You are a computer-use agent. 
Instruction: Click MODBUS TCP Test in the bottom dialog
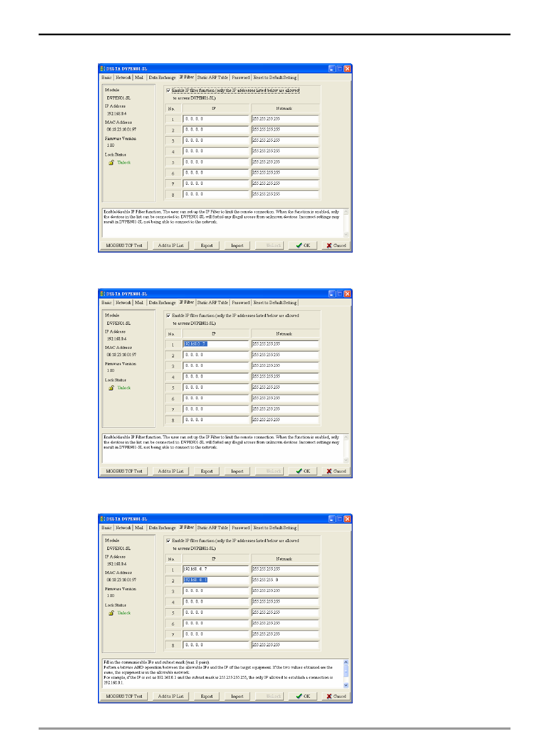click(124, 697)
